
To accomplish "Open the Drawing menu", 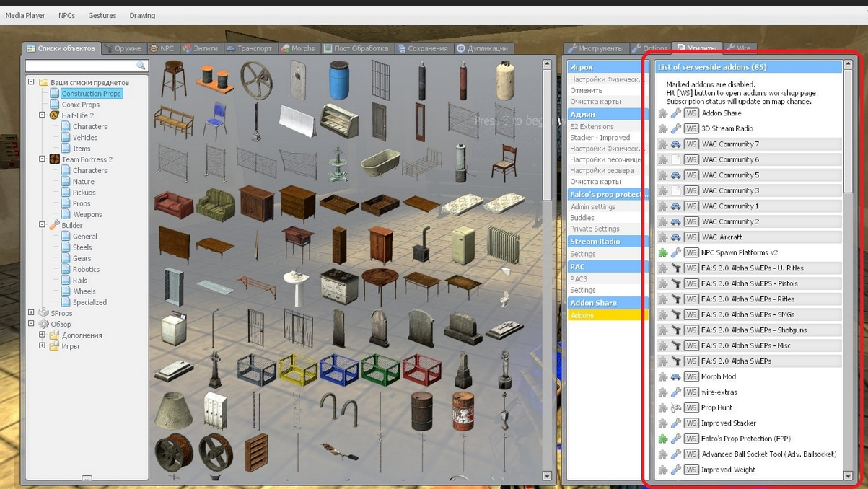I will tap(142, 15).
